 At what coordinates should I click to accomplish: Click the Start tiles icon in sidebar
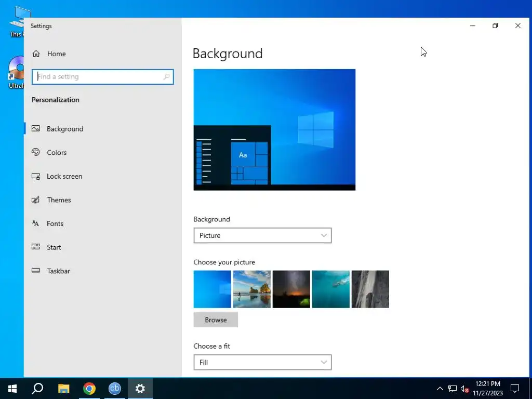click(x=36, y=247)
